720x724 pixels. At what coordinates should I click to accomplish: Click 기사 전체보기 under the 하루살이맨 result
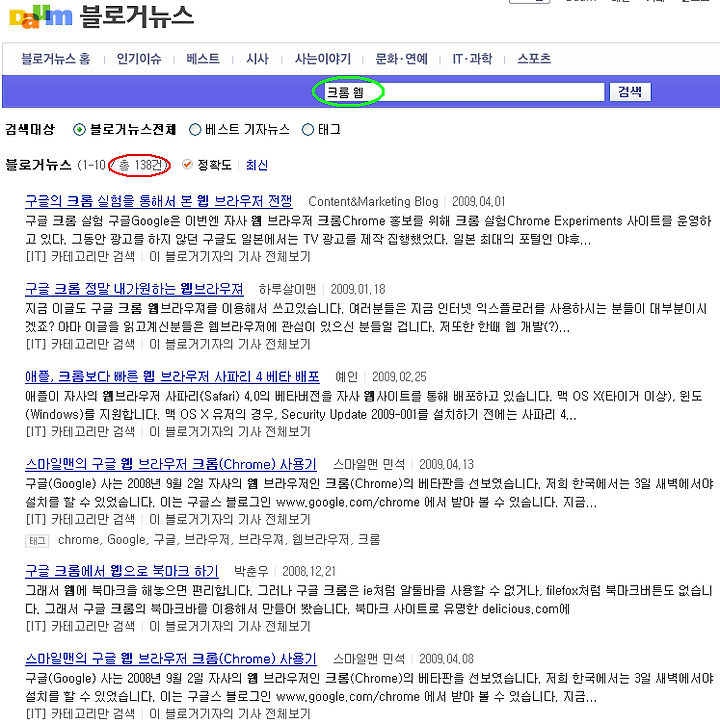click(230, 344)
